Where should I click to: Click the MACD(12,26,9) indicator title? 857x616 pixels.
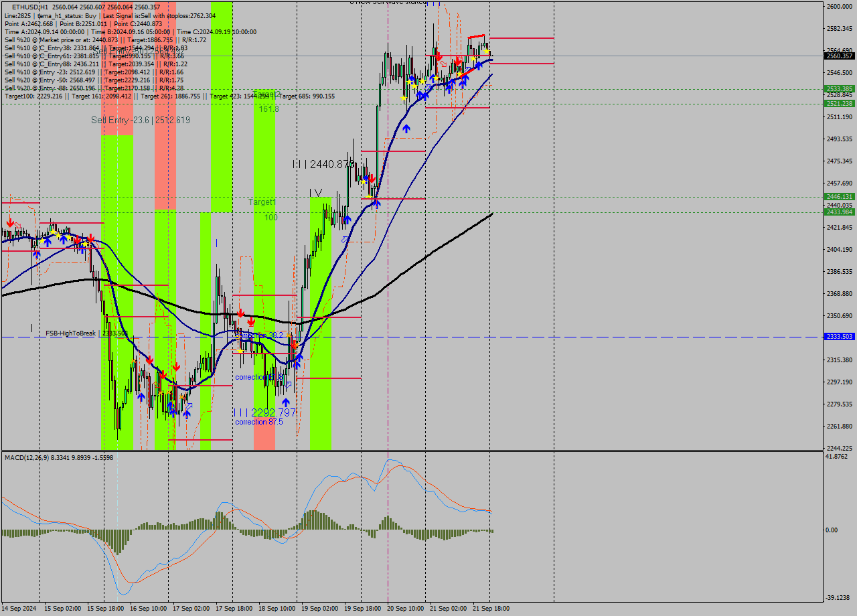click(x=59, y=457)
